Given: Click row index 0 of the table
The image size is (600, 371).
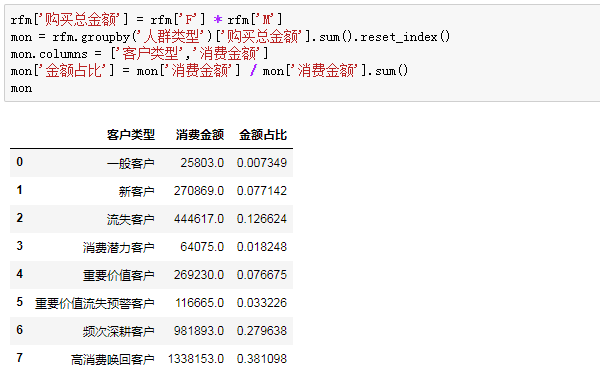Looking at the screenshot, I should (x=20, y=162).
